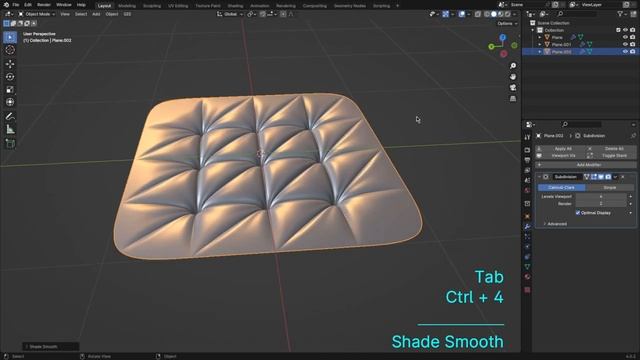This screenshot has width=640, height=360.
Task: Open the Object Mode dropdown
Action: (x=37, y=14)
